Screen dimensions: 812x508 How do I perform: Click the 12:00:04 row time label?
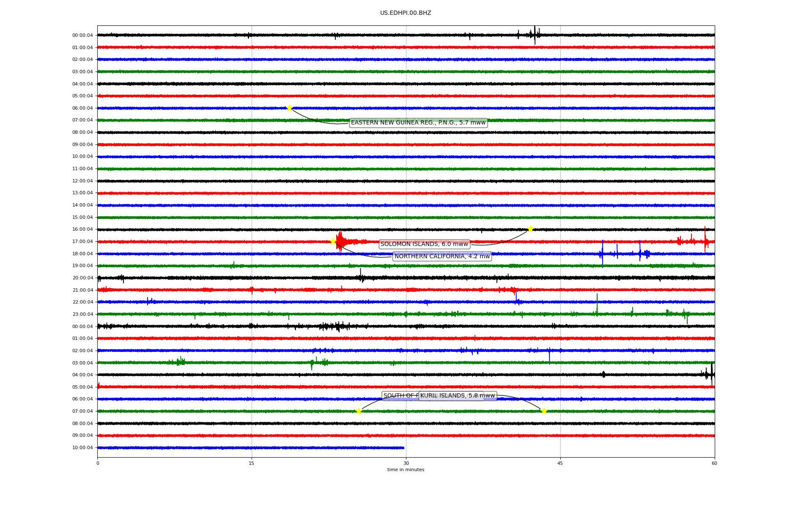point(82,181)
